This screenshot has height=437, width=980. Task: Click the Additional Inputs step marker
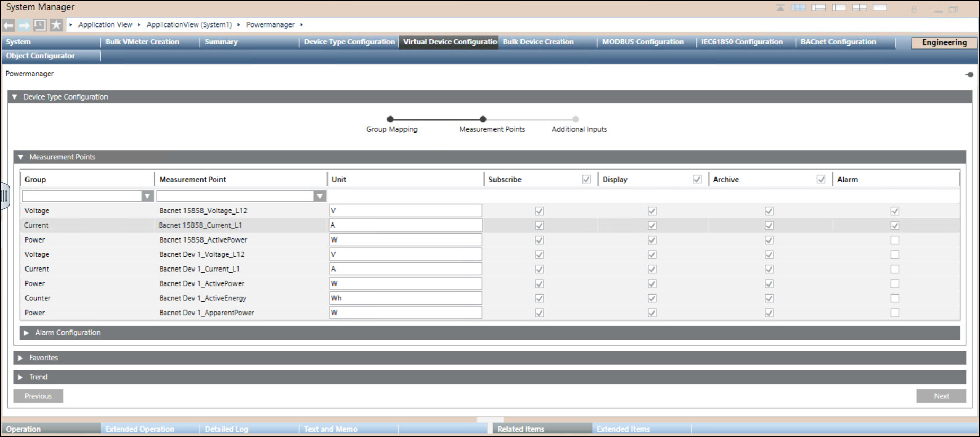click(576, 119)
